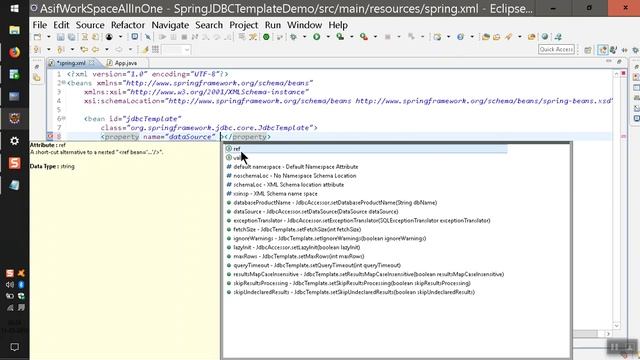Click the error marker on line 8

click(x=50, y=137)
